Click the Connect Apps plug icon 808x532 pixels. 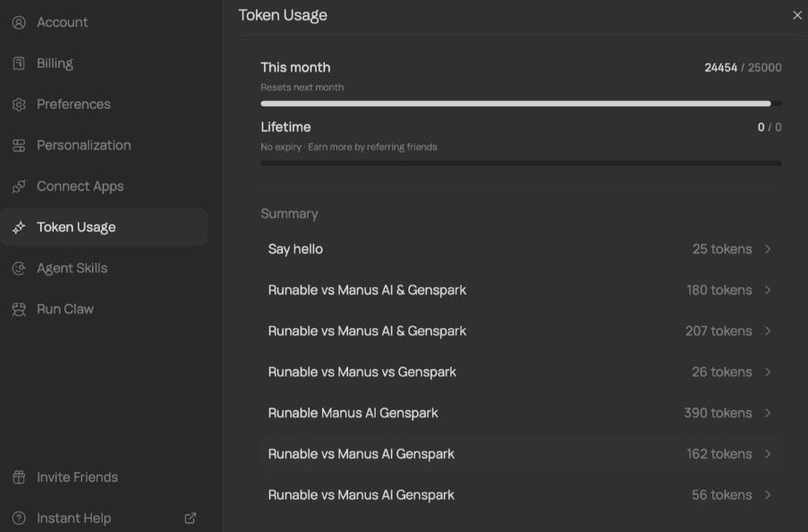19,187
